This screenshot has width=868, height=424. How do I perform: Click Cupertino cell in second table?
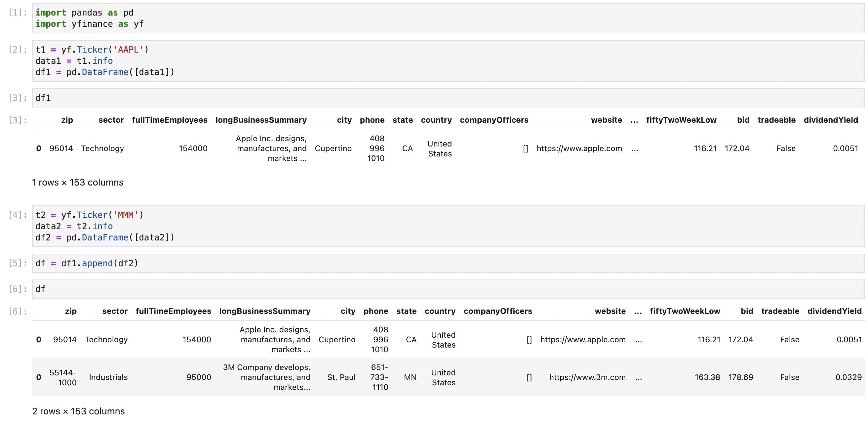point(337,339)
